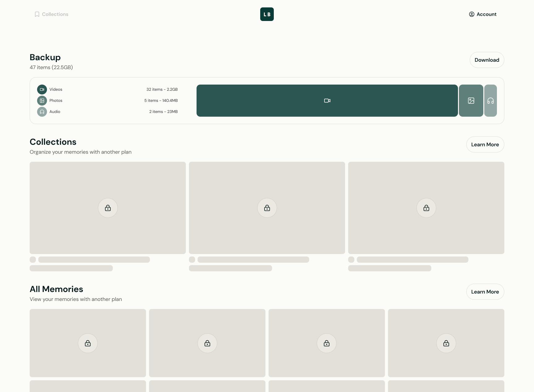534x392 pixels.
Task: Click the lock icon on the fourth memory tile
Action: coord(446,343)
